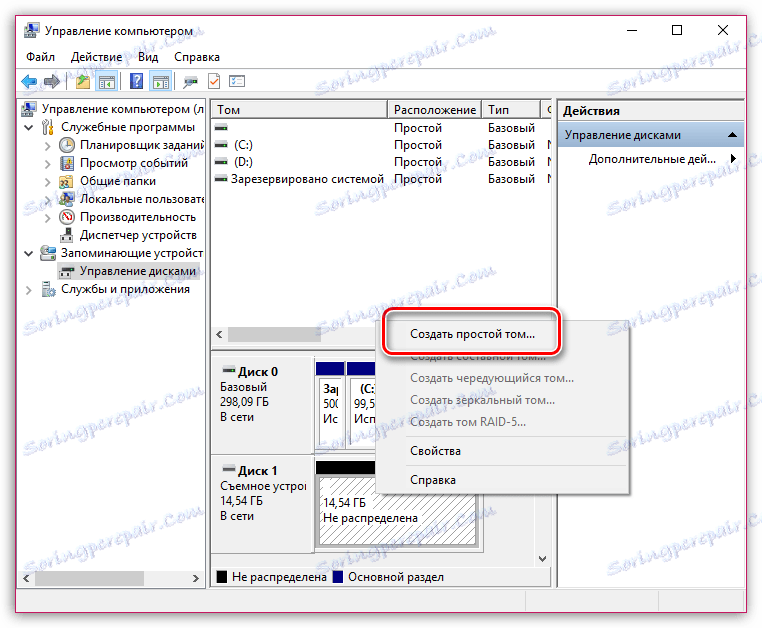The image size is (762, 628).
Task: Click the checklist settings toolbar icon
Action: point(237,82)
